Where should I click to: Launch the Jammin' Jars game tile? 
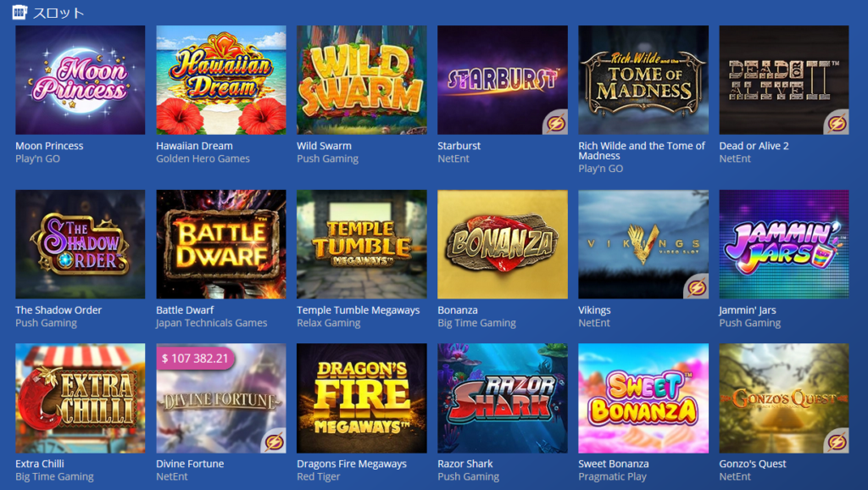coord(784,244)
